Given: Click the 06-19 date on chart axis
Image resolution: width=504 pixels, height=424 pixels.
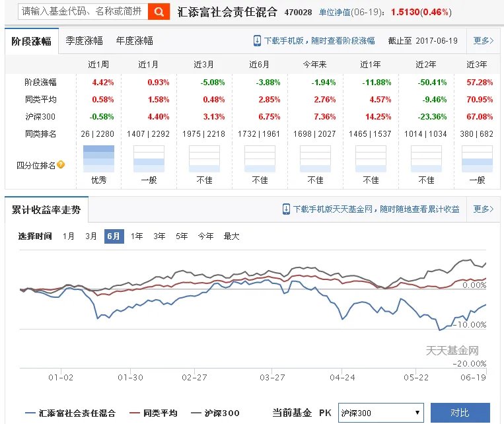Looking at the screenshot, I should [x=473, y=377].
